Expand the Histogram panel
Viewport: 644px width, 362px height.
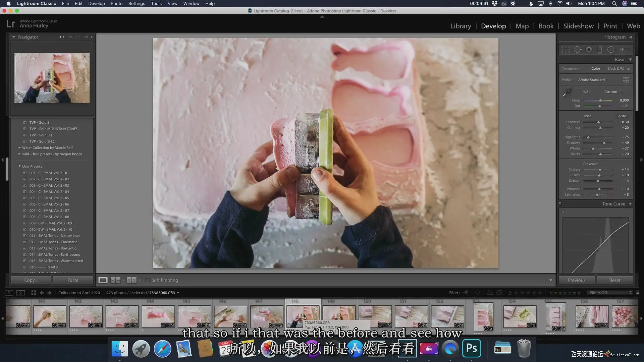point(631,37)
